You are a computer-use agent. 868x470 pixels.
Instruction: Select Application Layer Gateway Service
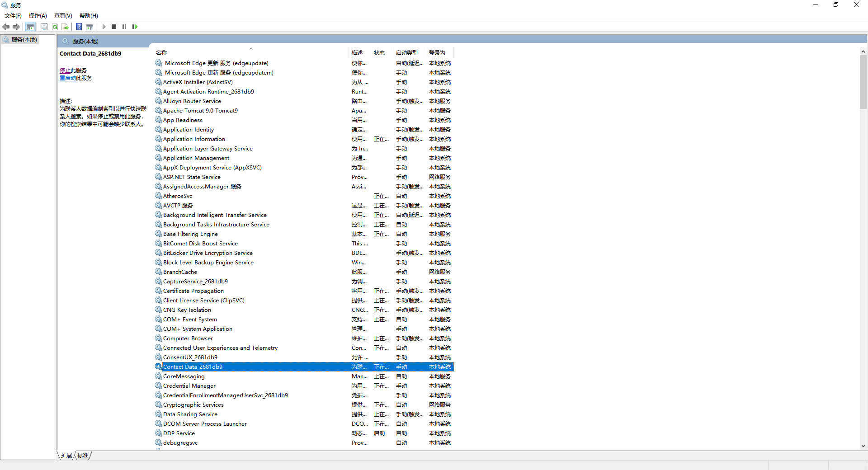[304, 149]
